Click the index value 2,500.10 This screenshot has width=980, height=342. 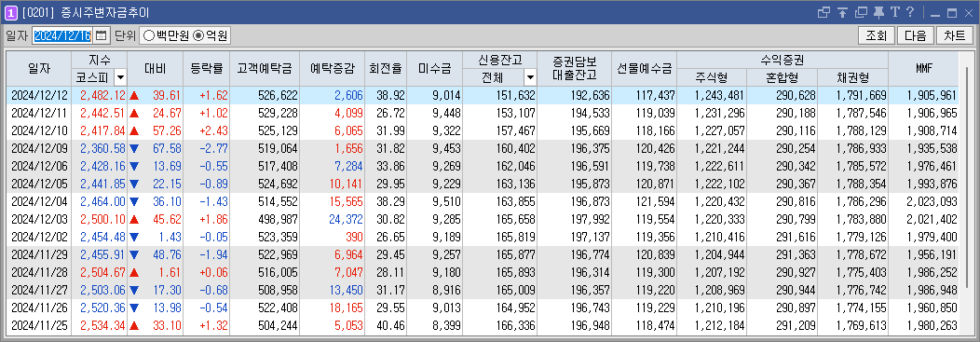pos(102,219)
